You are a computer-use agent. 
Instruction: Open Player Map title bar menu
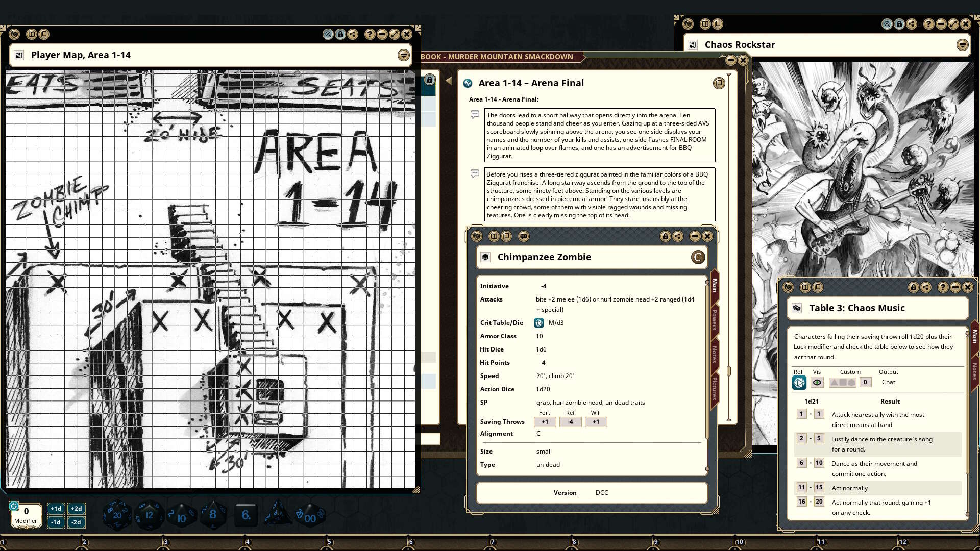click(x=403, y=55)
